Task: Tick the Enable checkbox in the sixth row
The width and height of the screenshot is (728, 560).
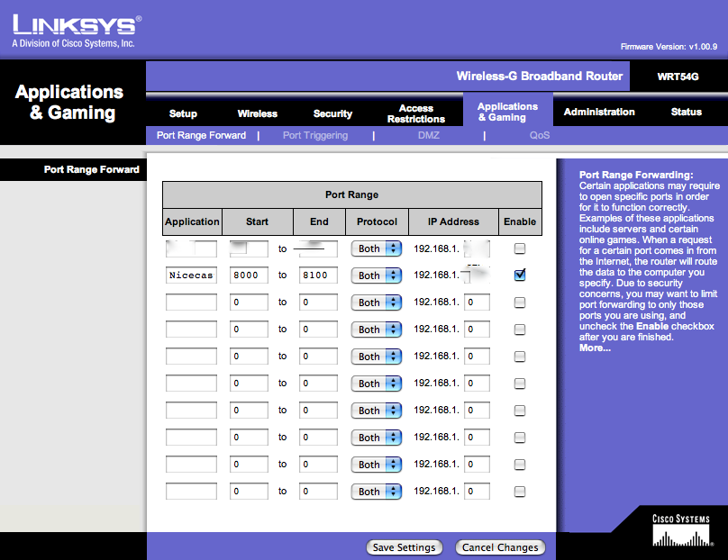Action: point(520,384)
